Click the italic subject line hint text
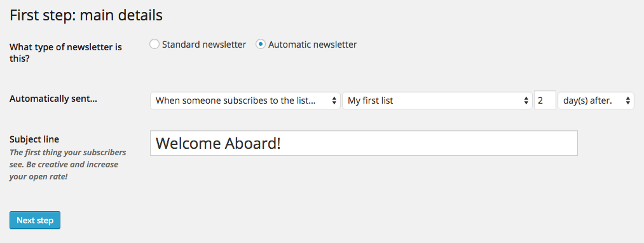Screen dimensions: 644x243 [x=68, y=165]
